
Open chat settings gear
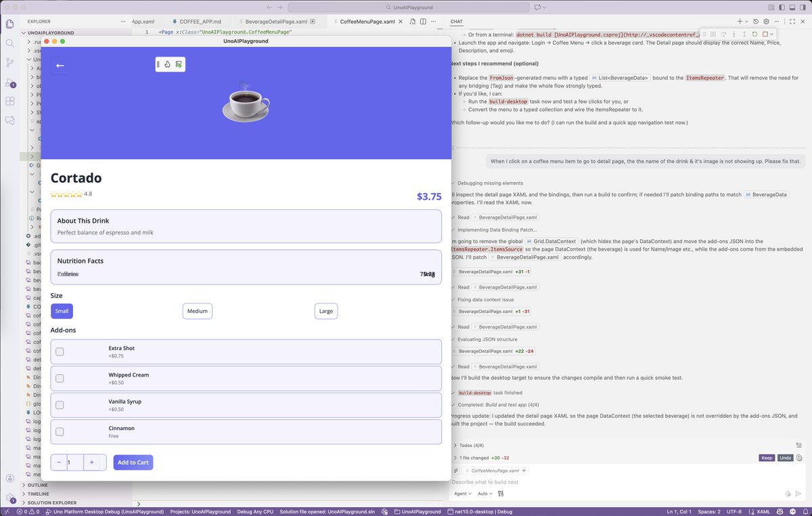(766, 21)
